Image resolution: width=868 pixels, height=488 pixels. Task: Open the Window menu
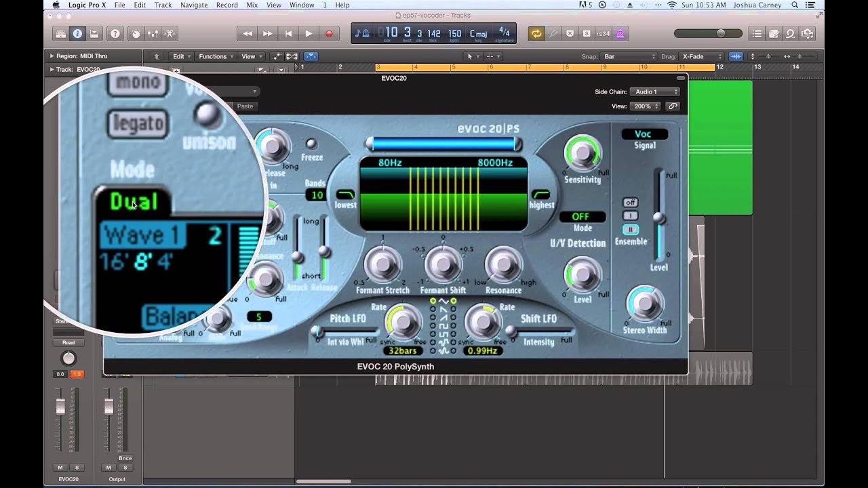click(302, 5)
